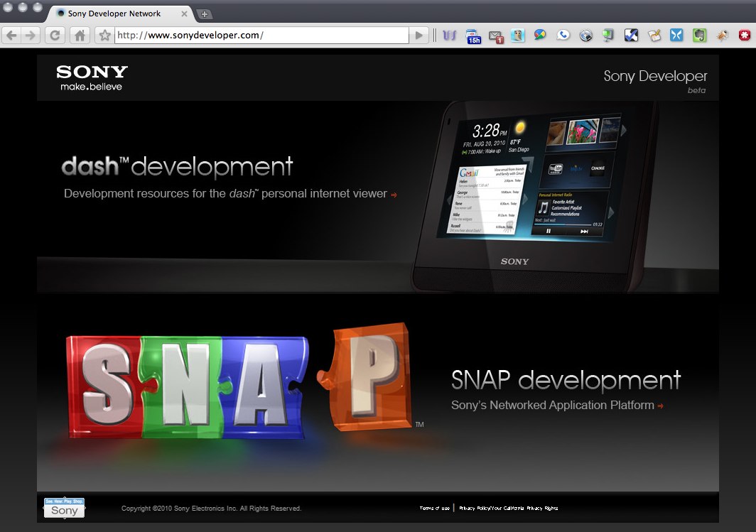Click the green monitors extension icon
The image size is (756, 532).
608,36
